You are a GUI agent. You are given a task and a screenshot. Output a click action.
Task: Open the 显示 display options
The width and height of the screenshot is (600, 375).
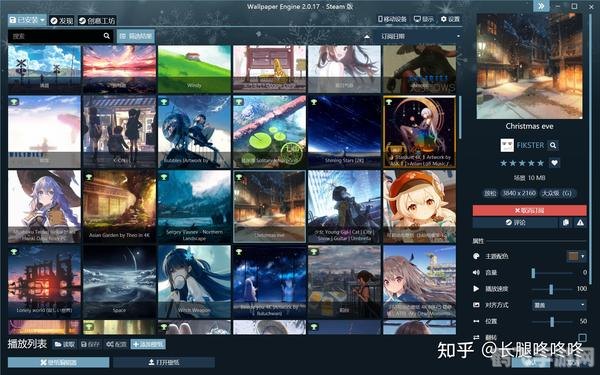(x=424, y=19)
